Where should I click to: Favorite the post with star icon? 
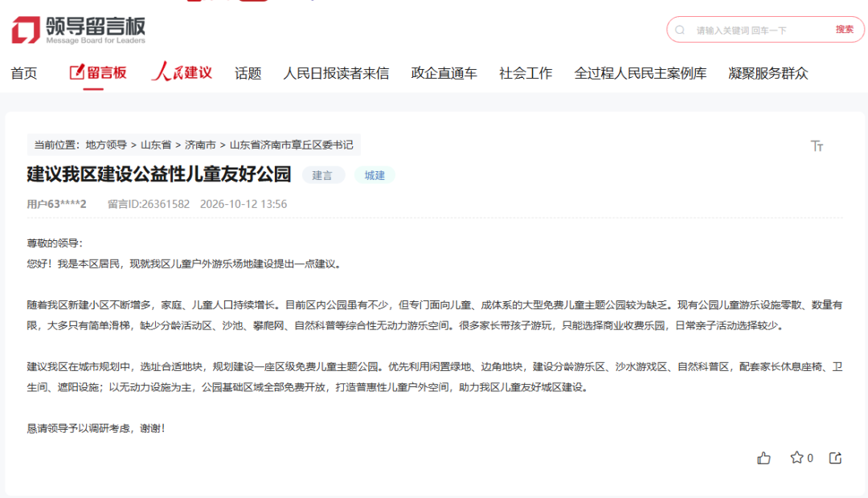click(x=796, y=458)
